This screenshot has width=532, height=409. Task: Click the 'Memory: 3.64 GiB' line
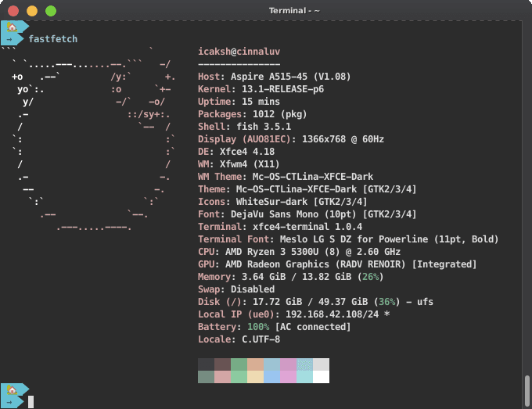tap(291, 277)
